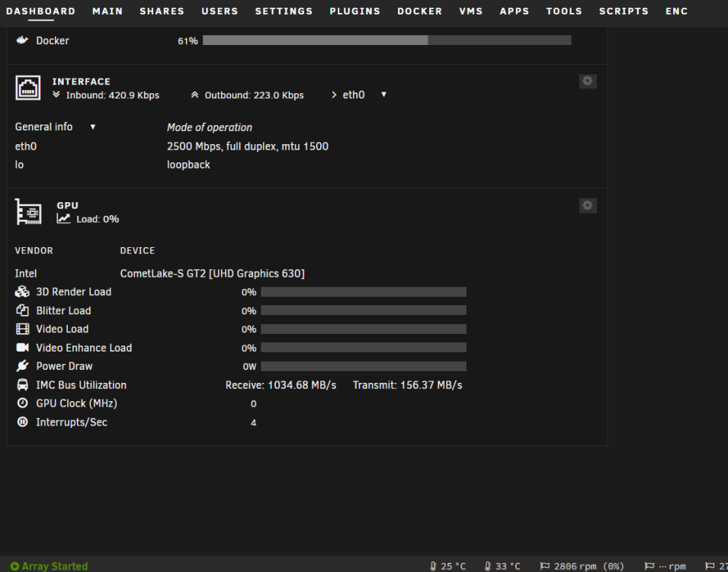
Task: Click 'Inbound: 420.9 Kbps' text
Action: pyautogui.click(x=113, y=95)
